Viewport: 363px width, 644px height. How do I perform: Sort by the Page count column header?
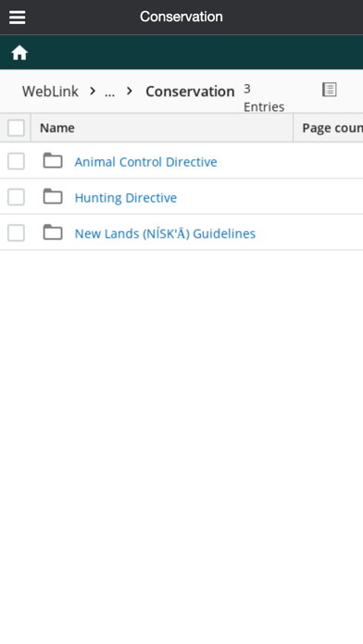[x=329, y=128]
